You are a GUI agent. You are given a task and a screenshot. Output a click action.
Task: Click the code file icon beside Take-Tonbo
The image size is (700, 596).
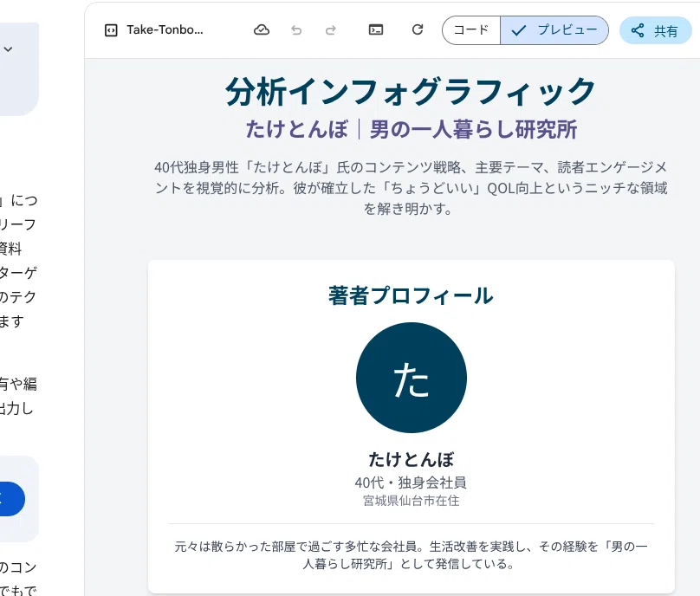click(111, 30)
